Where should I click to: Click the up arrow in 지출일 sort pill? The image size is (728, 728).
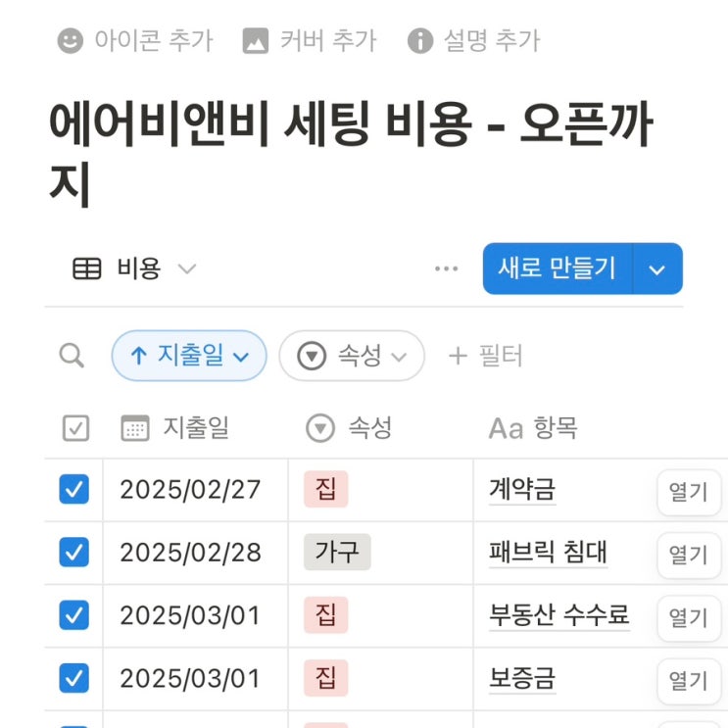(139, 356)
